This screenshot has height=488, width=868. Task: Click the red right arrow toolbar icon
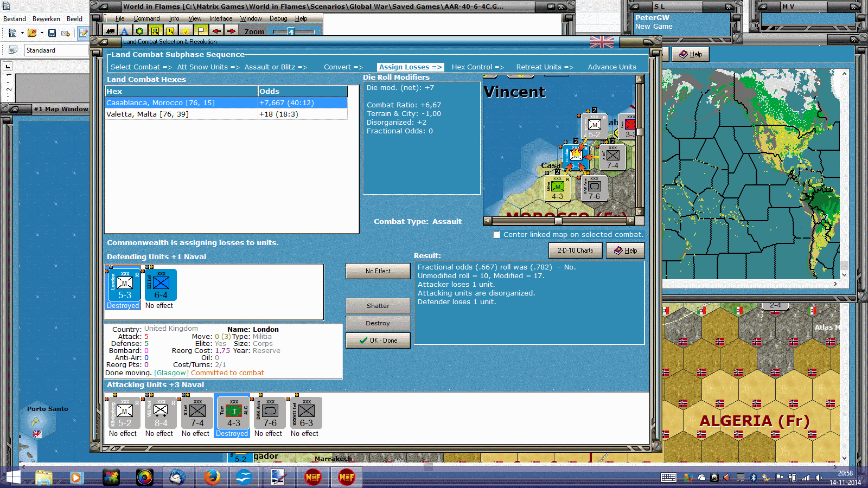click(x=231, y=31)
